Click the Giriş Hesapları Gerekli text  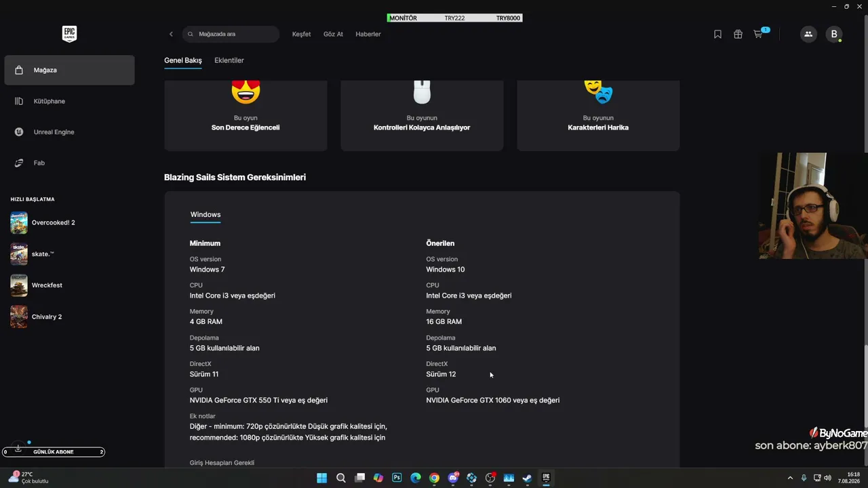point(222,463)
